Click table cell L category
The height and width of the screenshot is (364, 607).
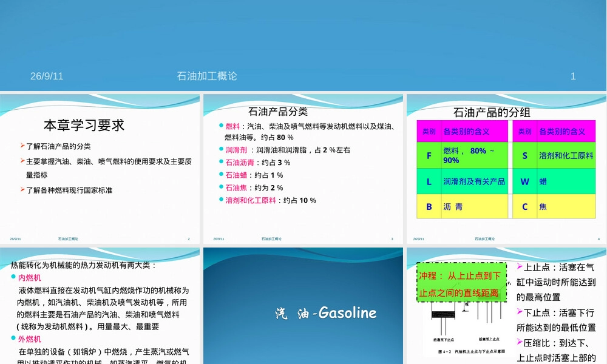[x=429, y=181]
